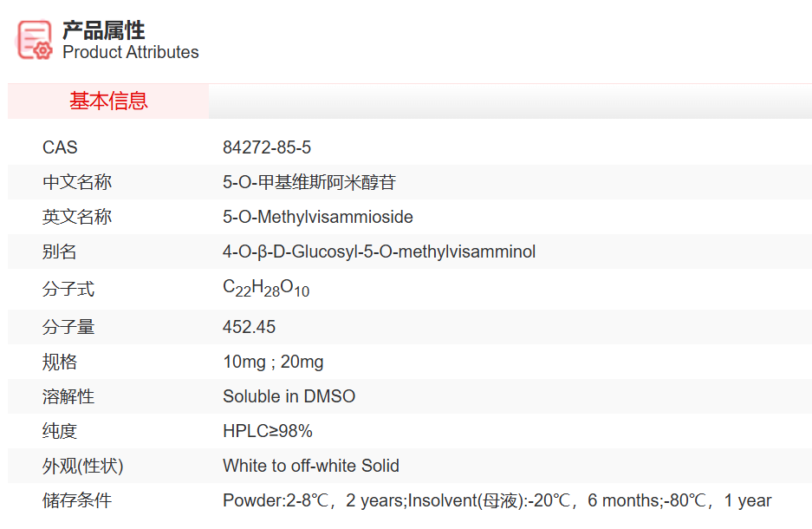Viewport: 812px width, 529px height.
Task: Click molecular weight value 452.45
Action: tap(249, 327)
